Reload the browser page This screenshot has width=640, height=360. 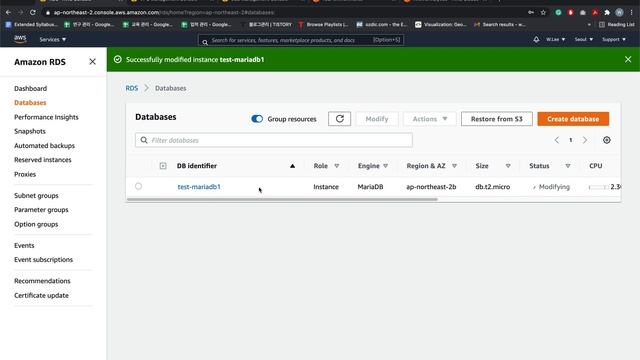[x=33, y=12]
